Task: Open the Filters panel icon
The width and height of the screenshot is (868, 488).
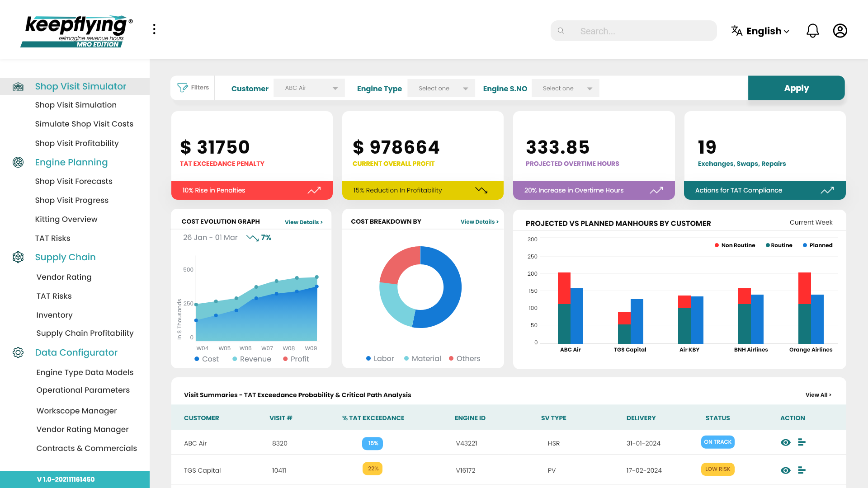Action: [x=183, y=88]
